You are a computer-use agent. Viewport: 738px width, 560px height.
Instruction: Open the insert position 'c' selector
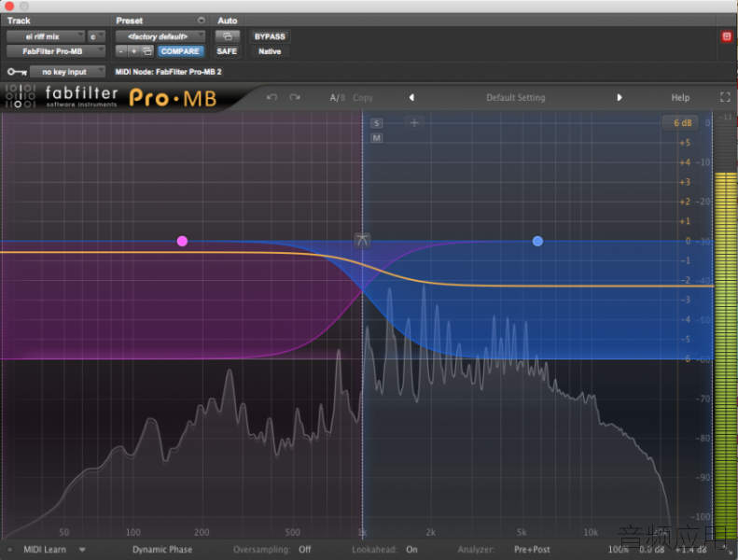pyautogui.click(x=96, y=36)
